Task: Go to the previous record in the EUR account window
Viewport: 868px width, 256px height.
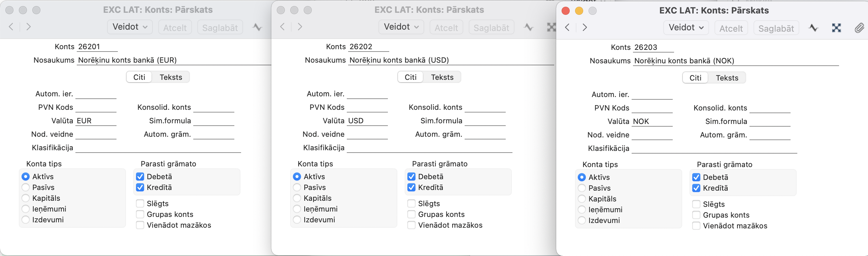Action: coord(11,27)
